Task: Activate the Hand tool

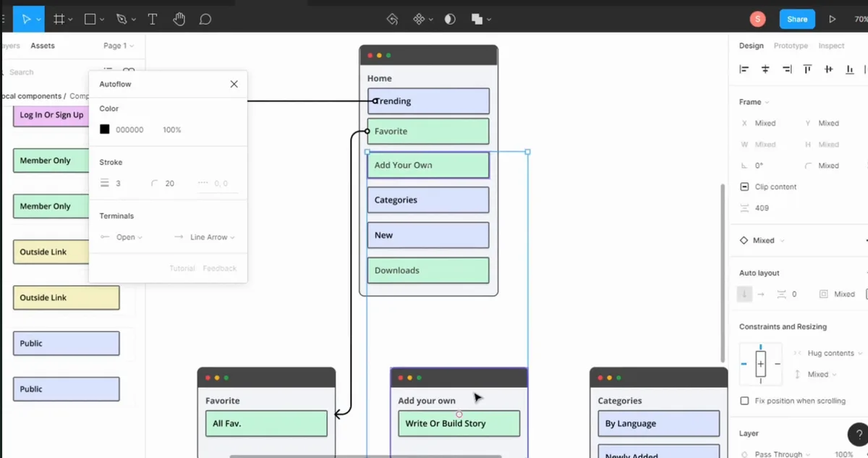Action: point(179,20)
